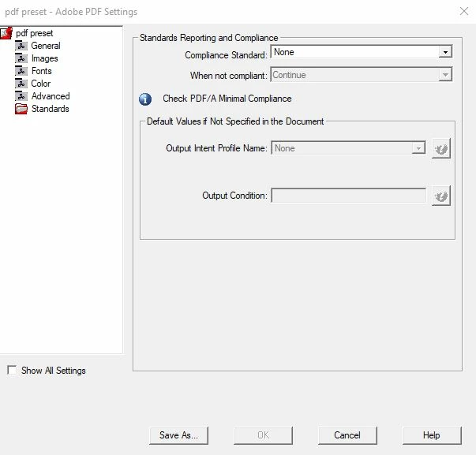
Task: Open the General settings panel
Action: tap(46, 46)
